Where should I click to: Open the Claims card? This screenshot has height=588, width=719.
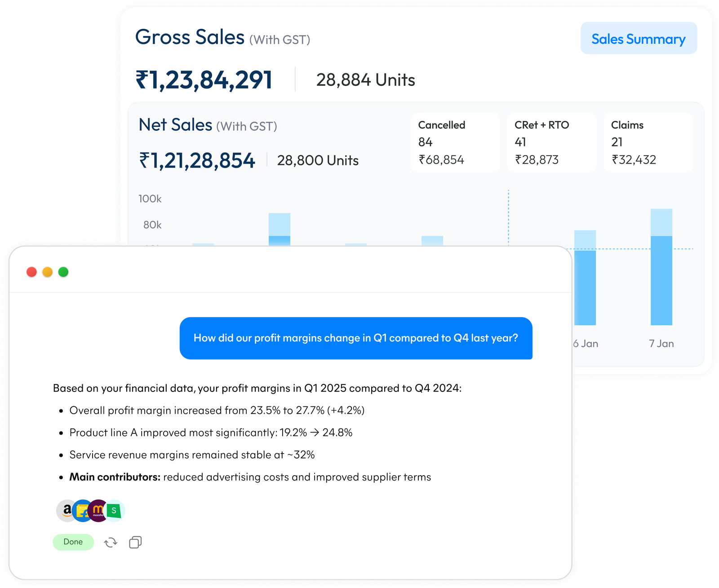[648, 142]
